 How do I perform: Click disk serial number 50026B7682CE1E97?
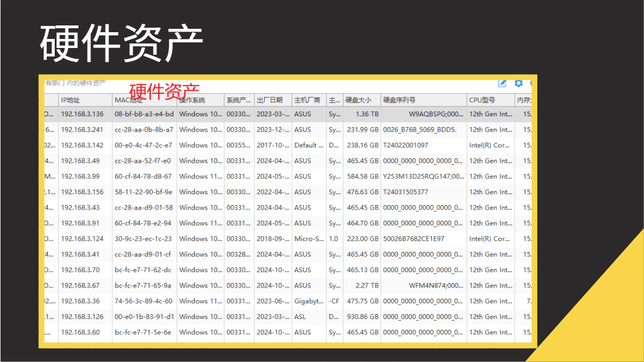point(414,239)
